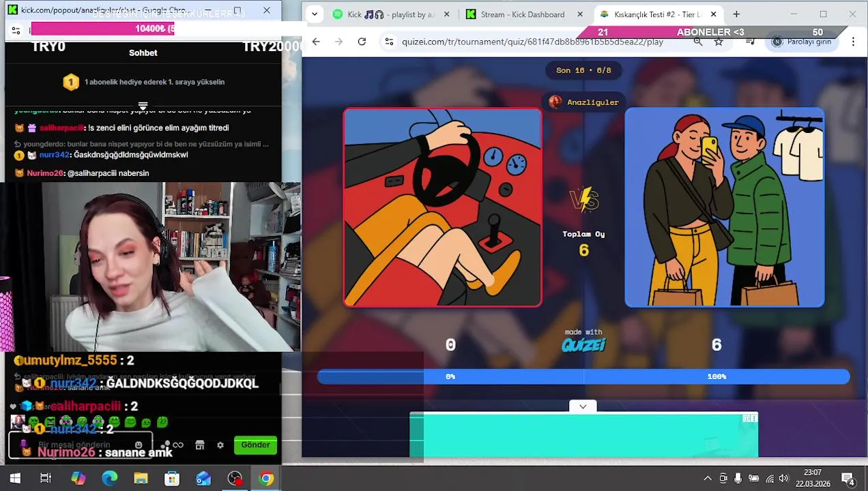Open the emoji picker in chat input
The image size is (868, 491).
[139, 445]
